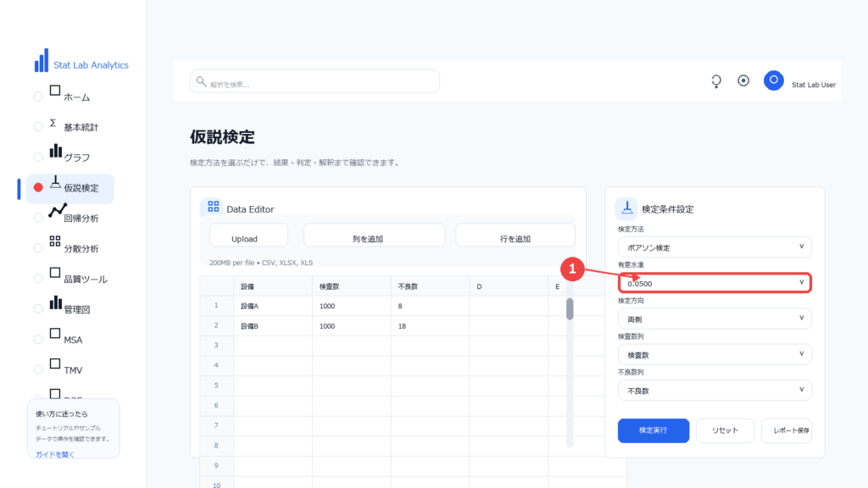The image size is (868, 488).
Task: Click the 行を追加 button
Action: pyautogui.click(x=515, y=236)
